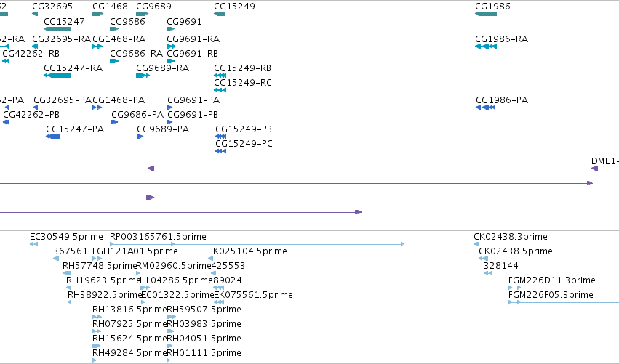Image resolution: width=619 pixels, height=364 pixels.
Task: Click the CG32695-PA protein label
Action: click(x=63, y=100)
